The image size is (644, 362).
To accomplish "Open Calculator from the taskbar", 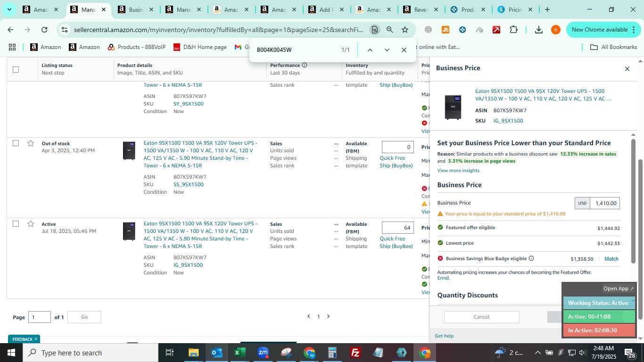I will pos(332,353).
